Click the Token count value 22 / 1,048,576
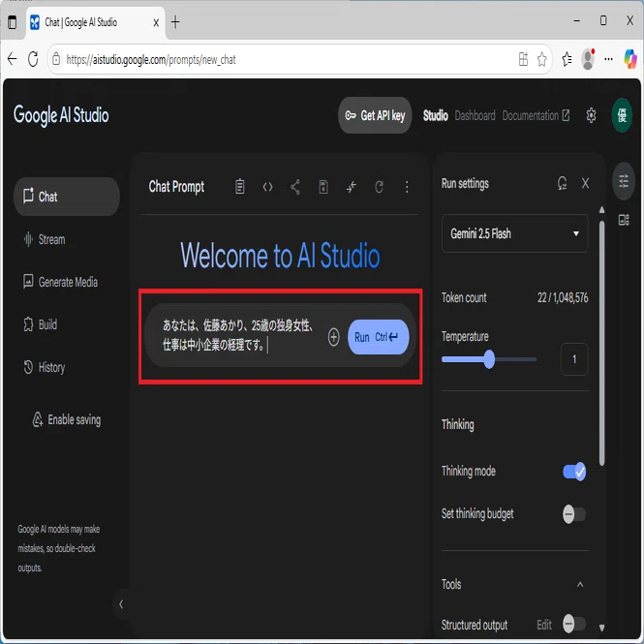This screenshot has height=644, width=644. 563,297
